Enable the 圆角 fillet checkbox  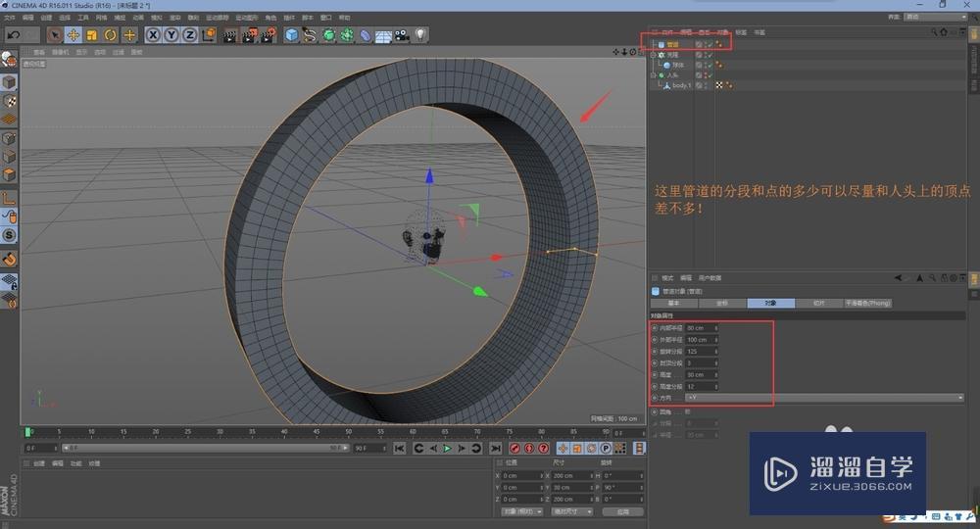click(x=688, y=412)
